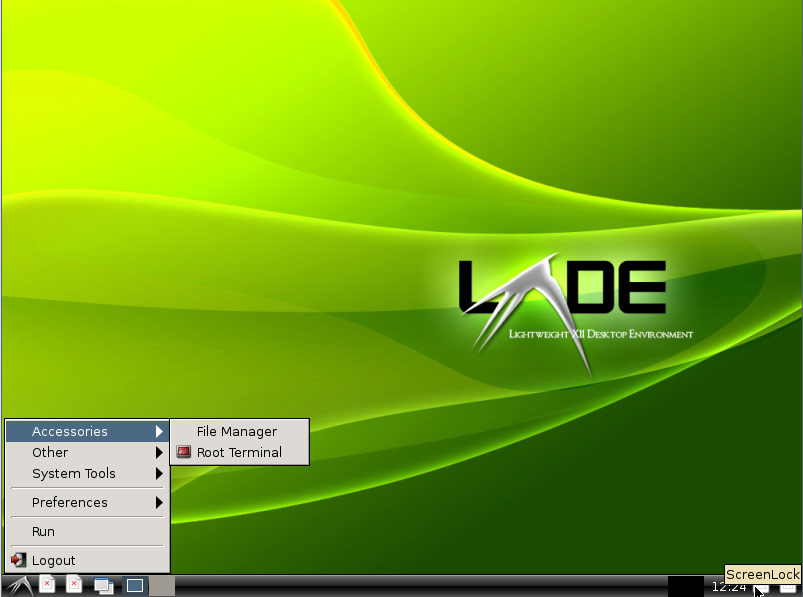Click the LXDE start menu button
The height and width of the screenshot is (597, 803).
click(x=19, y=586)
